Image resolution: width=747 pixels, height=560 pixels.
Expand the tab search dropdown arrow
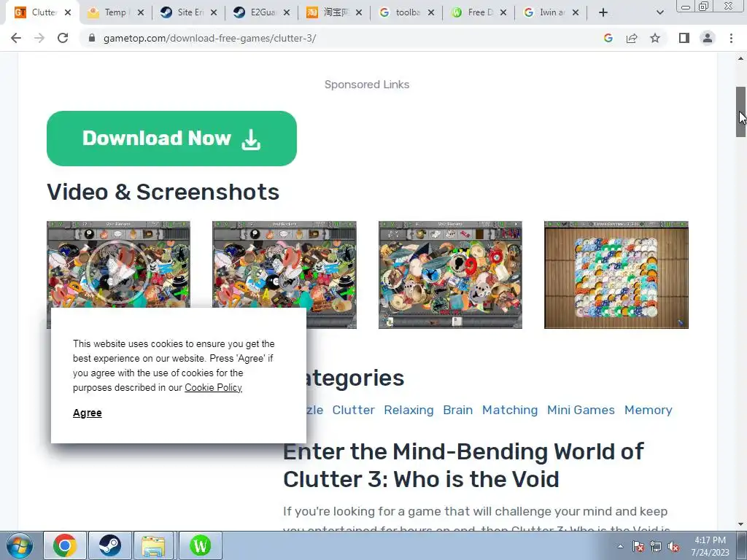click(x=659, y=12)
